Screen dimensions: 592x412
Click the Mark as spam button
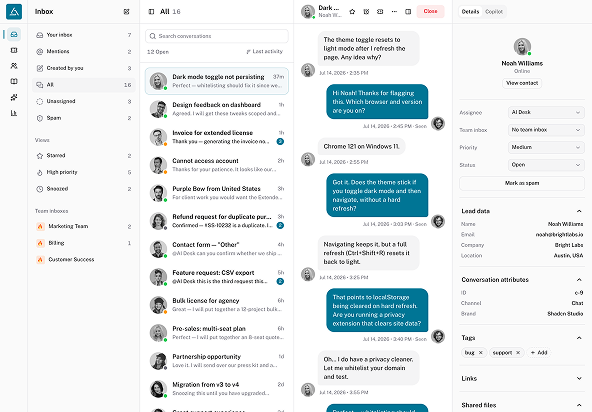click(522, 183)
